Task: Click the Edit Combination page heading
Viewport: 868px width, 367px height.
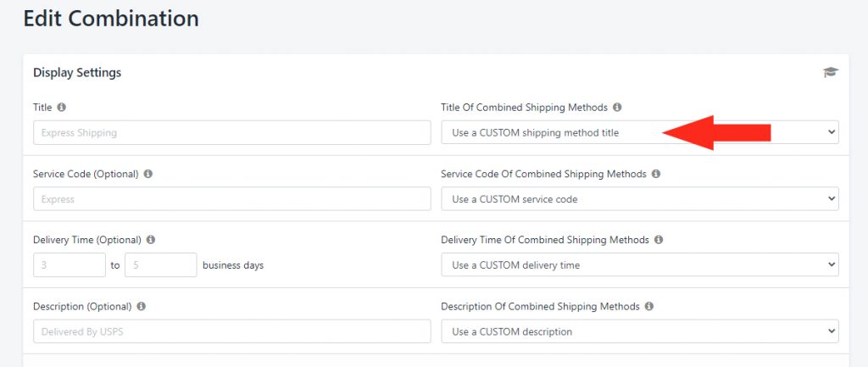Action: tap(111, 19)
